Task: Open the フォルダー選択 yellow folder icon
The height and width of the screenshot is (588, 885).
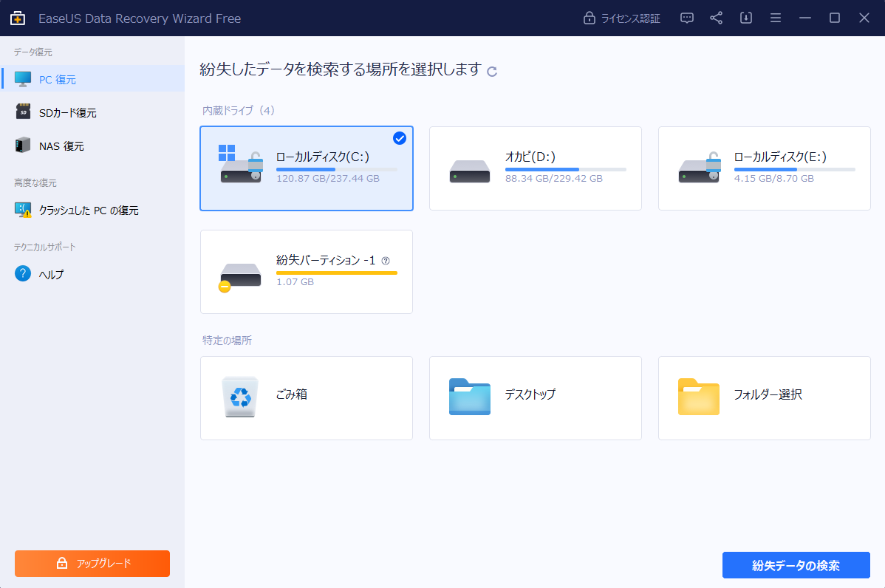Action: 698,397
